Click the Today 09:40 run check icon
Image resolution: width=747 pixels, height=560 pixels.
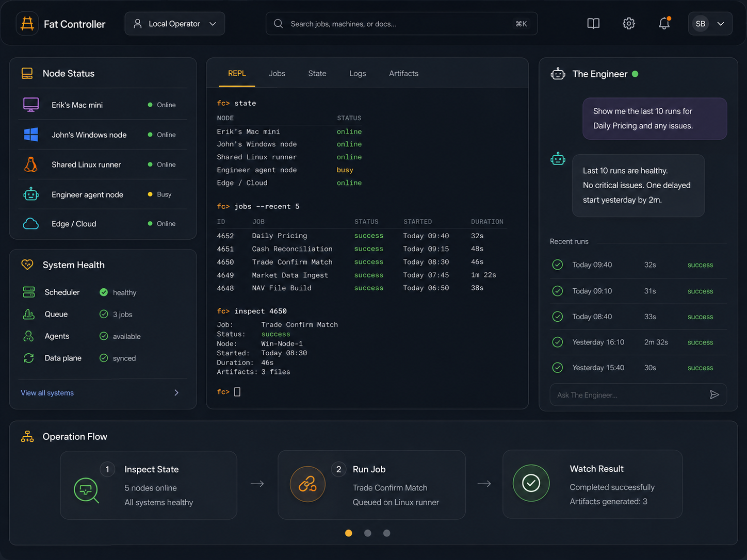(x=558, y=265)
